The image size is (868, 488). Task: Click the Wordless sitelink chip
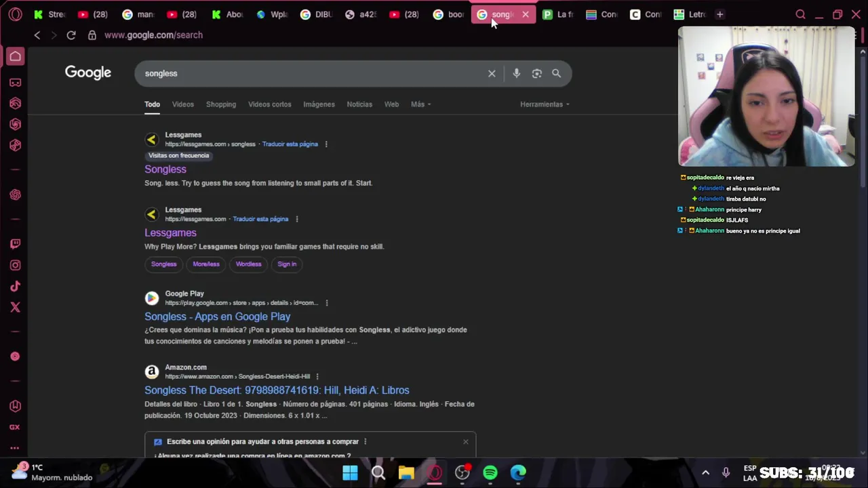248,264
